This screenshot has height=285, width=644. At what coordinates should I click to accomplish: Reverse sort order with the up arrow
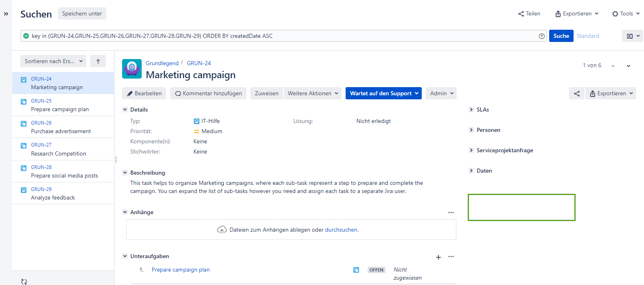tap(98, 61)
